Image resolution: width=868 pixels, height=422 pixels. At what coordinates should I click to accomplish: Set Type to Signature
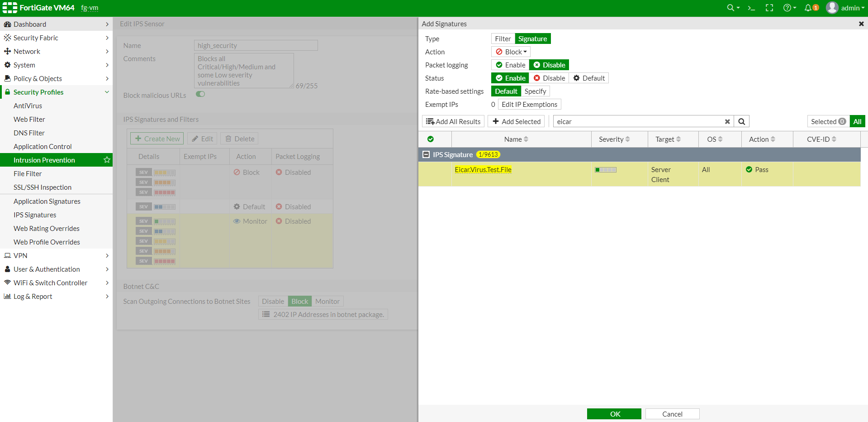point(532,38)
